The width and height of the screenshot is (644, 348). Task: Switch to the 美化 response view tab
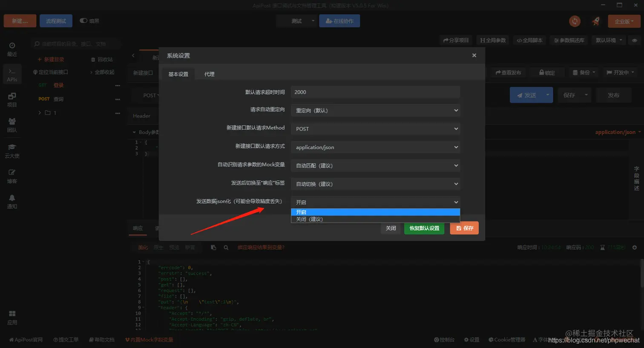142,247
